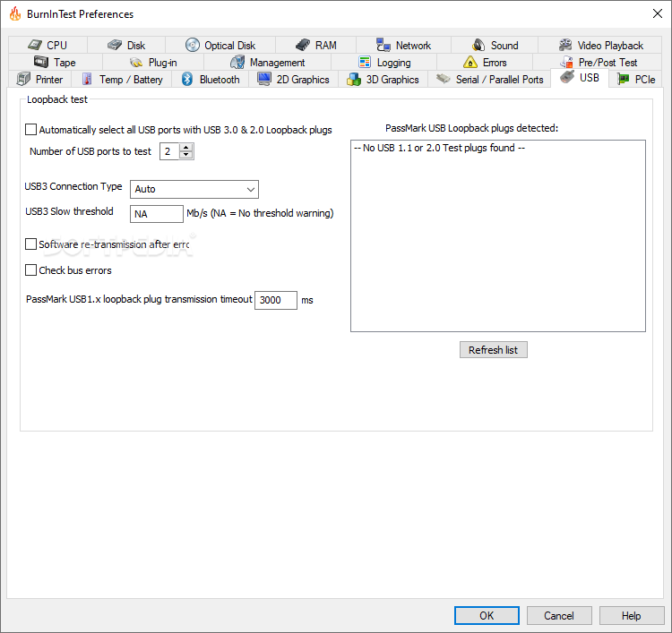The width and height of the screenshot is (672, 633).
Task: Toggle Software re-transmission after error checkbox
Action: click(x=30, y=244)
